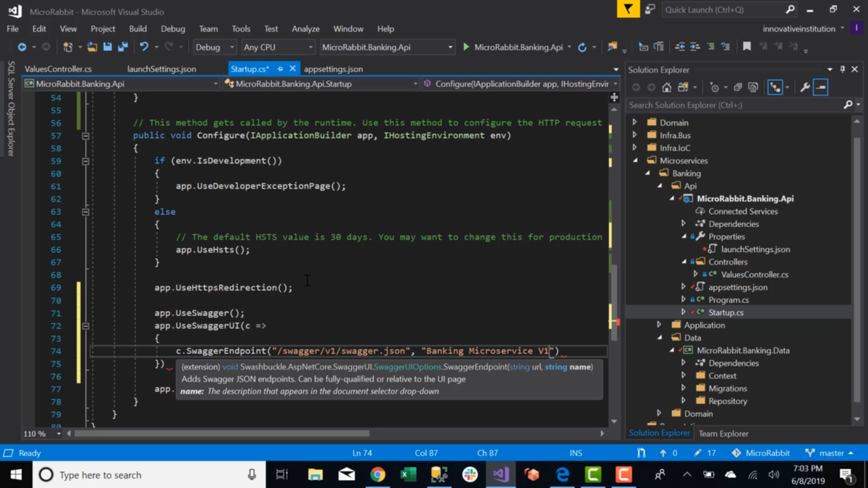Collapse the UseSwaggerUI lambda outlining box
The height and width of the screenshot is (488, 868).
pyautogui.click(x=85, y=326)
